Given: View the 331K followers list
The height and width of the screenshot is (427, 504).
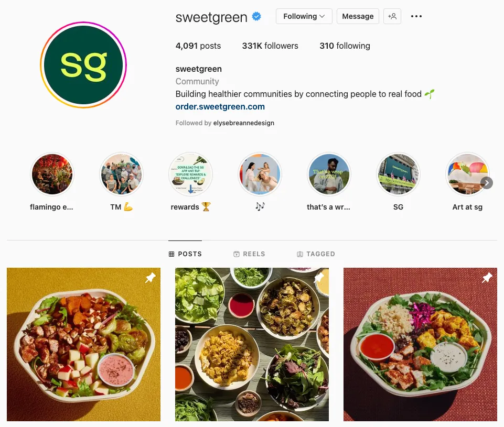Looking at the screenshot, I should tap(270, 46).
